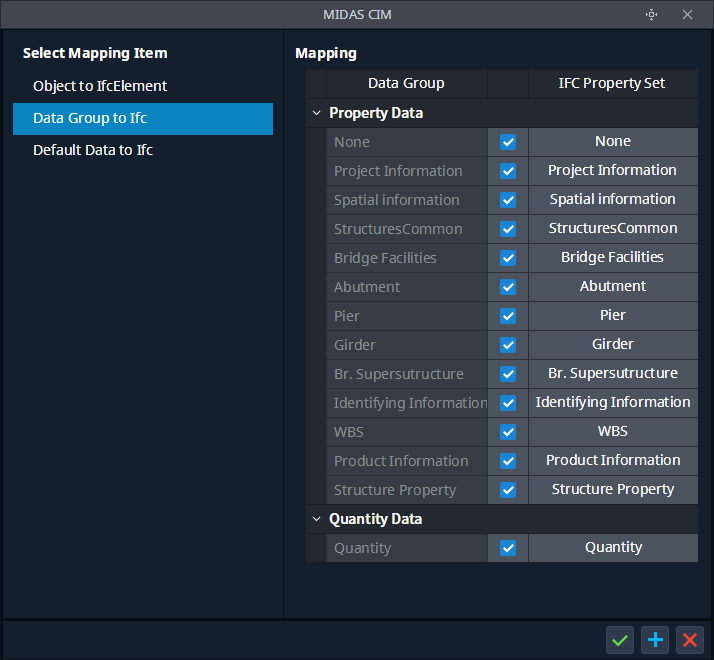Image resolution: width=714 pixels, height=660 pixels.
Task: Select the grayed Pier Data Group cell
Action: pos(407,316)
